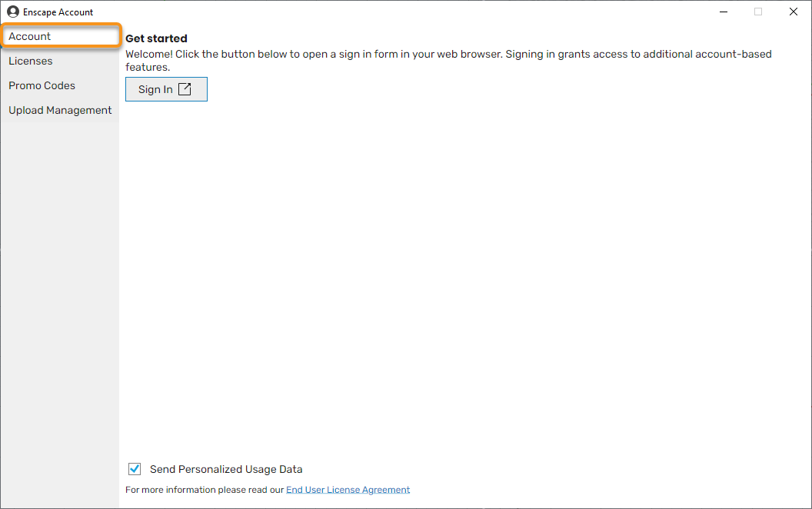Click the "Send Personalized Usage Data" label text

tap(226, 469)
